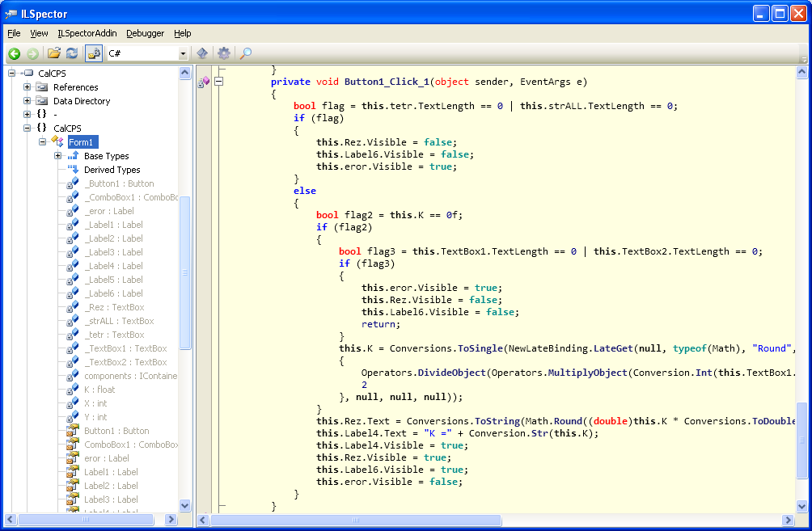Click the green Back navigation arrow

click(14, 53)
